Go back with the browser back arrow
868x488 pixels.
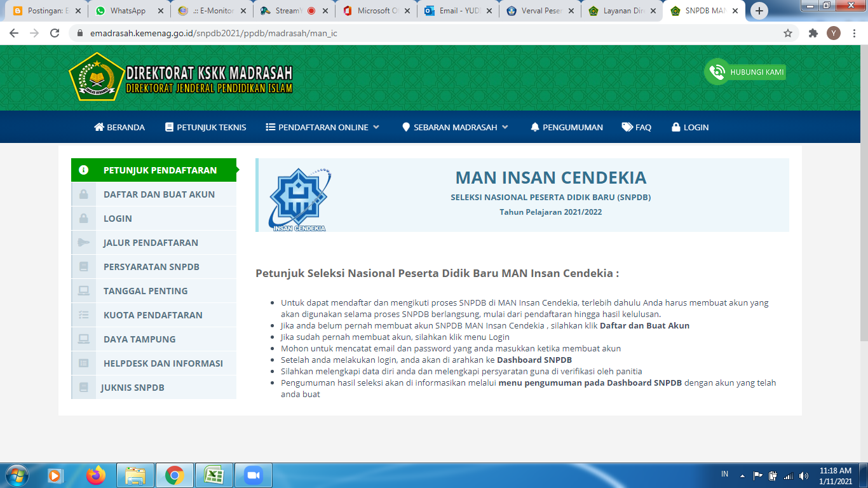tap(14, 33)
